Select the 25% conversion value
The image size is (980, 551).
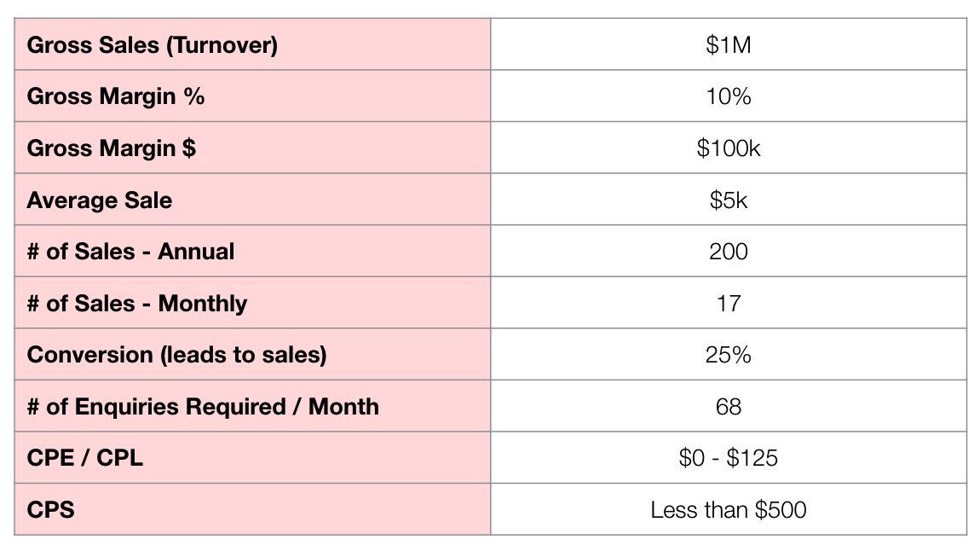[729, 355]
